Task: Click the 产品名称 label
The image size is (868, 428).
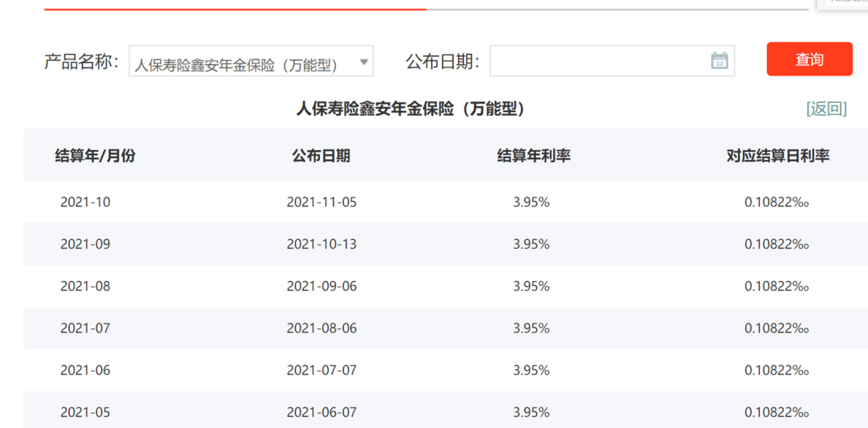Action: pyautogui.click(x=81, y=61)
